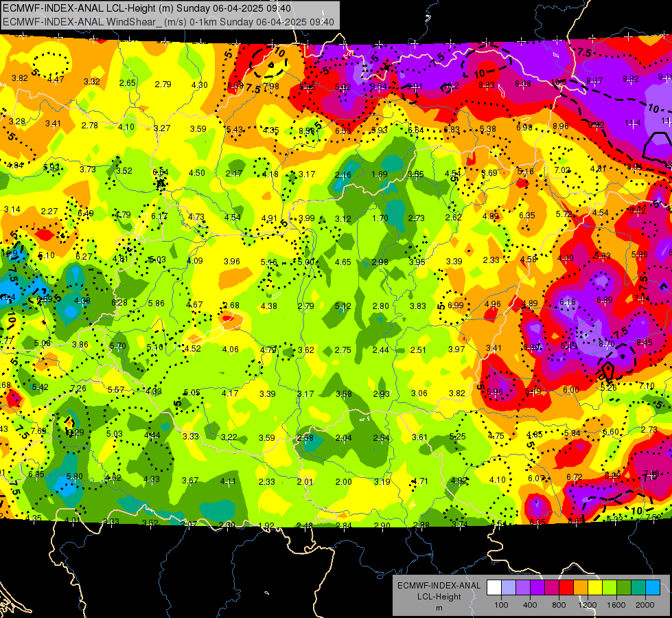Viewport: 672px width, 618px height.
Task: Click the wind shear value 3.96
Action: click(x=232, y=261)
